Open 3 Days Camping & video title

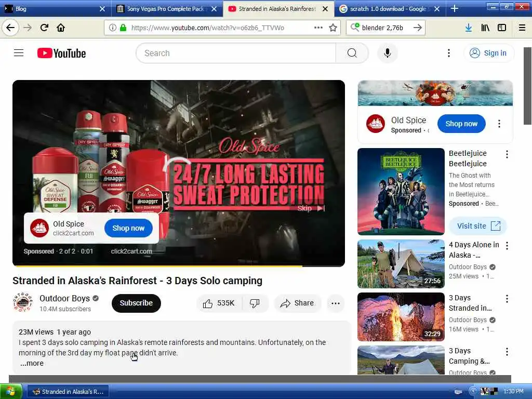(x=469, y=356)
